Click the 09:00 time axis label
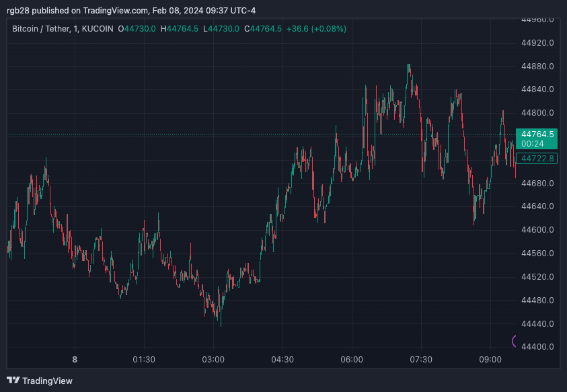Screen dimensions: 567x392 tap(490, 360)
